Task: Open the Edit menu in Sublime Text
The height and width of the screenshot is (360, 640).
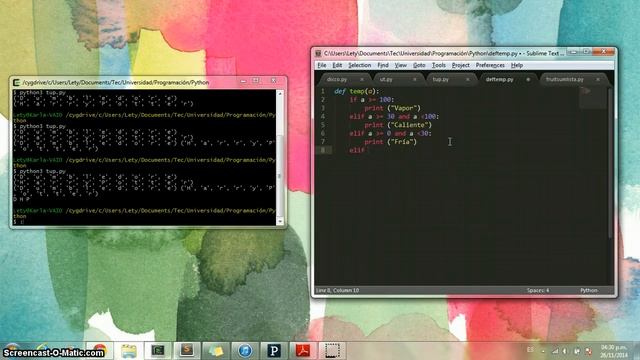Action: click(x=337, y=65)
